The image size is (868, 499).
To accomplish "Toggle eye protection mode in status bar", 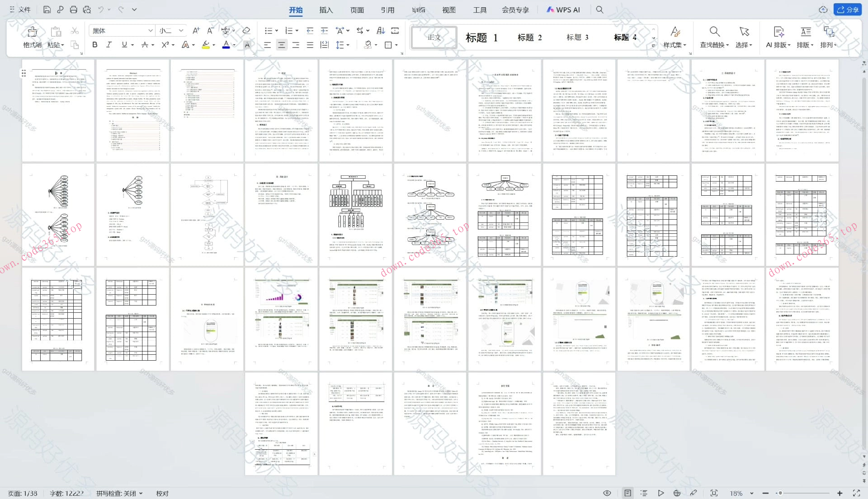I will click(x=607, y=493).
